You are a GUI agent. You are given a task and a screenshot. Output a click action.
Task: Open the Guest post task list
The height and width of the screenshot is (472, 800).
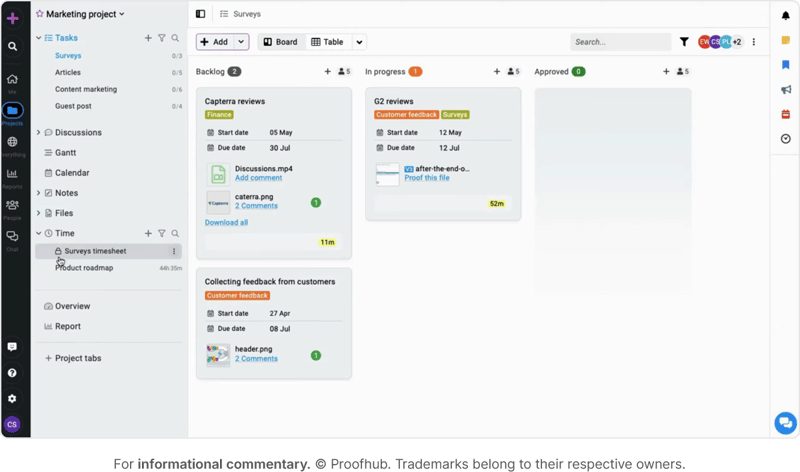73,106
